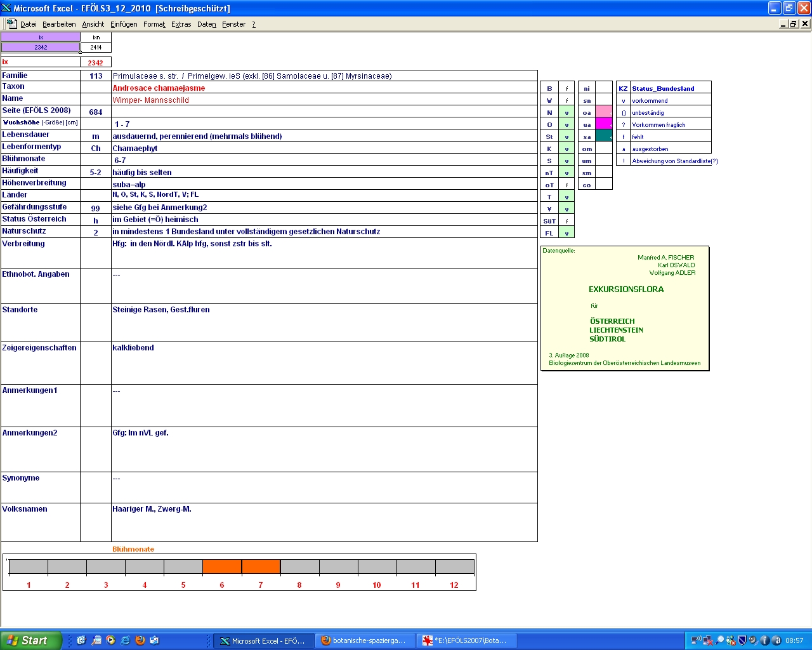Click Gefährdungsstufe code 99
This screenshot has width=812, height=650.
click(x=96, y=208)
